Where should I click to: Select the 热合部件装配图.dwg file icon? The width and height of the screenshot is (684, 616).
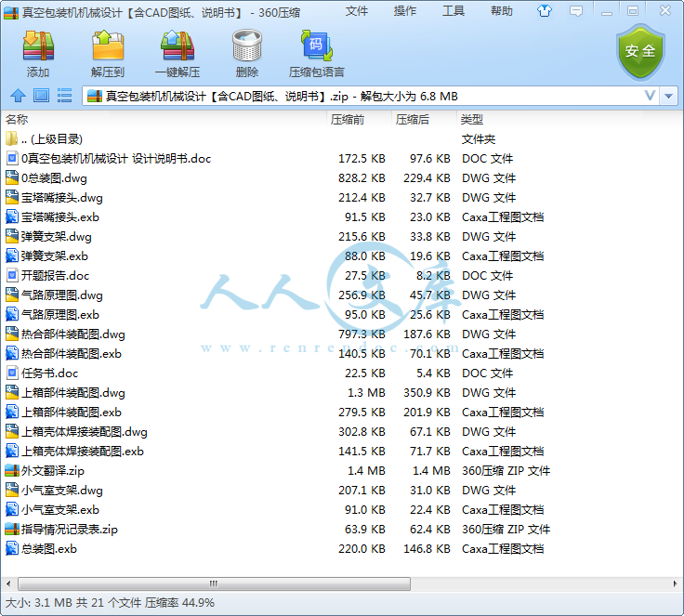point(12,334)
